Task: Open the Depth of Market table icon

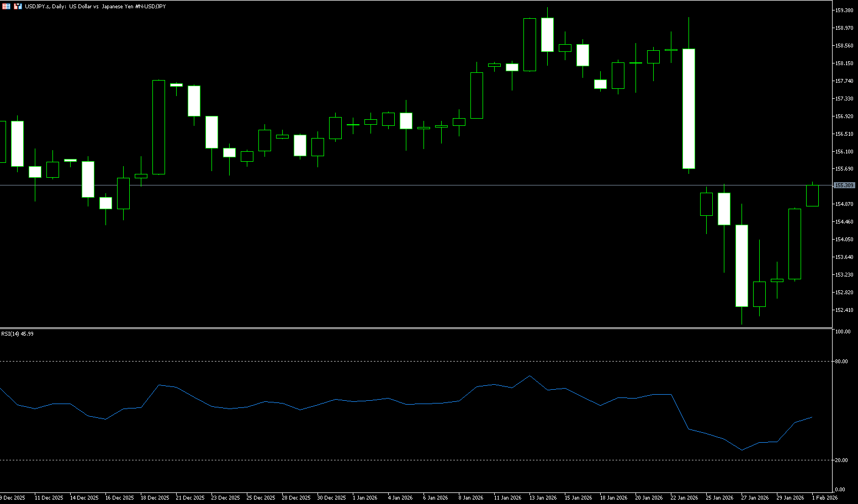Action: click(6, 7)
